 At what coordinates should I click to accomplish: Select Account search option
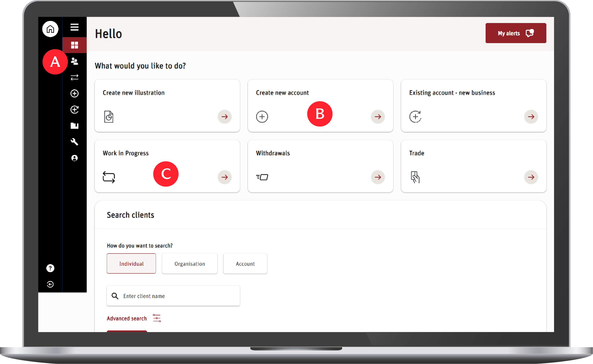(x=245, y=264)
